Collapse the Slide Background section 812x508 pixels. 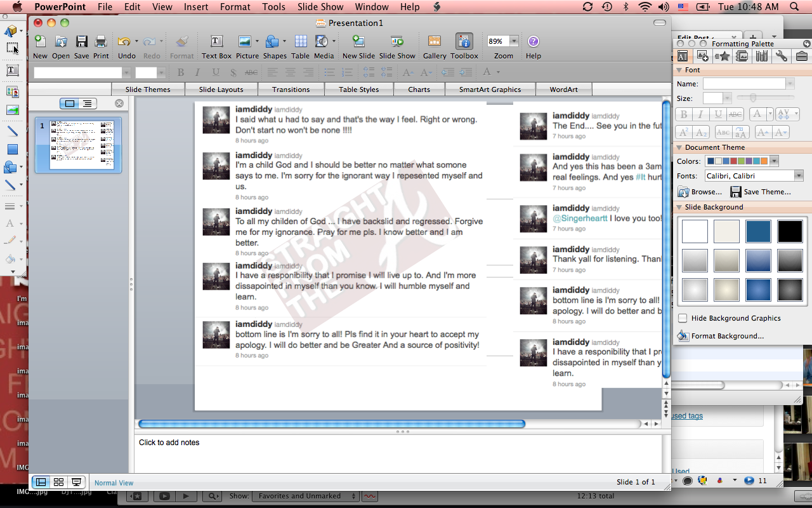click(x=679, y=207)
